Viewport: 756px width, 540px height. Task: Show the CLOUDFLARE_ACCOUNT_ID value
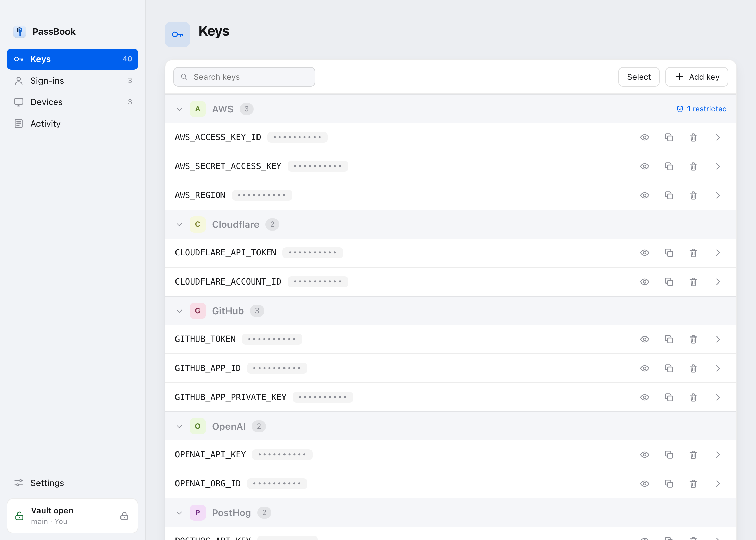point(644,282)
